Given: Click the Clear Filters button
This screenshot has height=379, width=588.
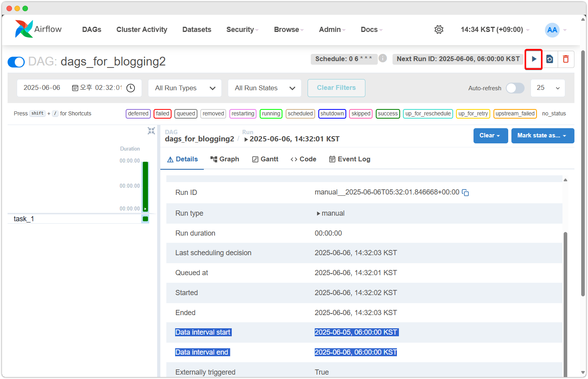Looking at the screenshot, I should point(336,88).
